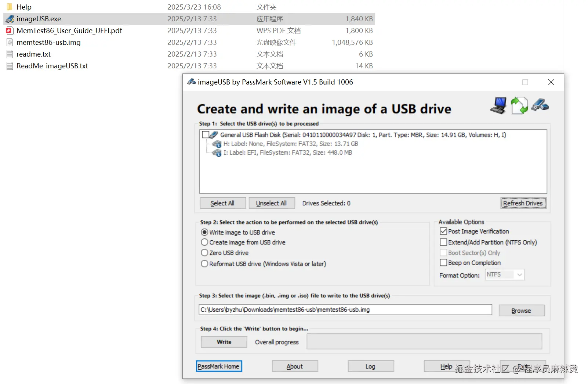Select 'Create image from USB drive' option
Image resolution: width=588 pixels, height=384 pixels.
[204, 242]
